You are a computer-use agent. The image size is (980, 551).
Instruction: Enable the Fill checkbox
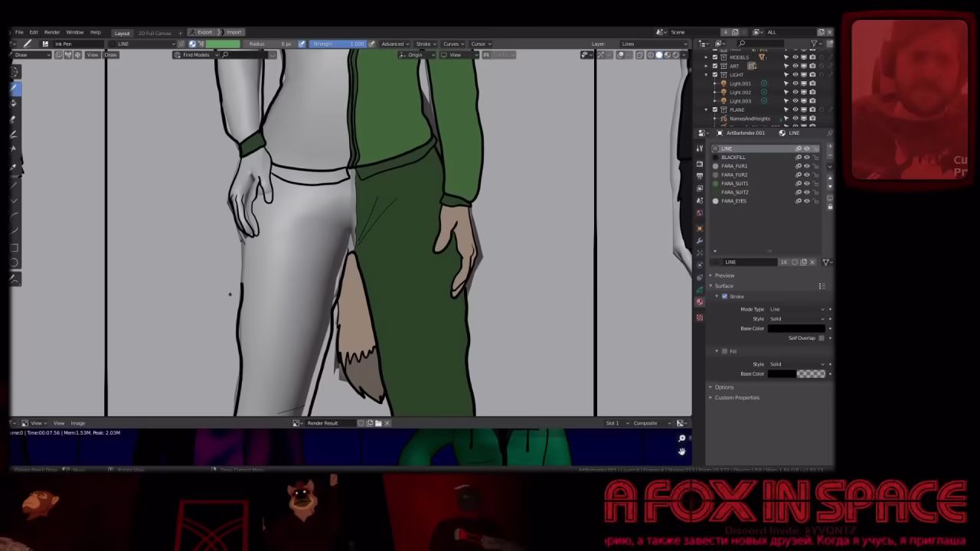[724, 351]
